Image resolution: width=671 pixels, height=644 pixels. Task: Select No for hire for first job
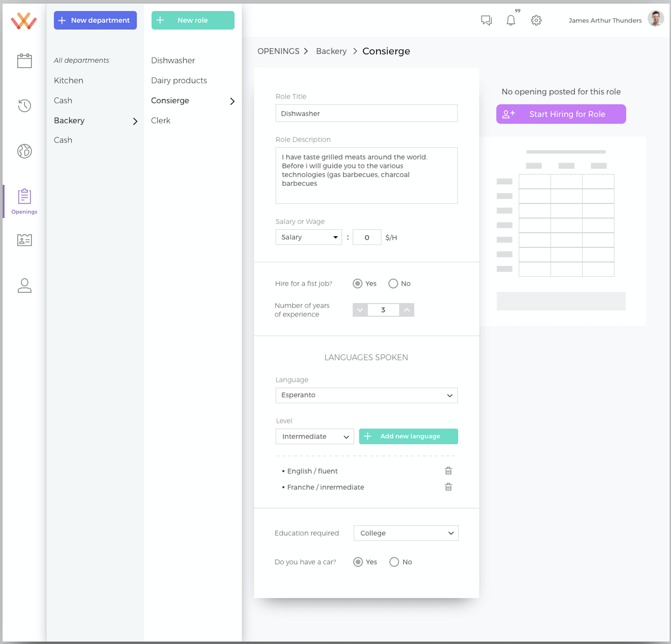(393, 283)
